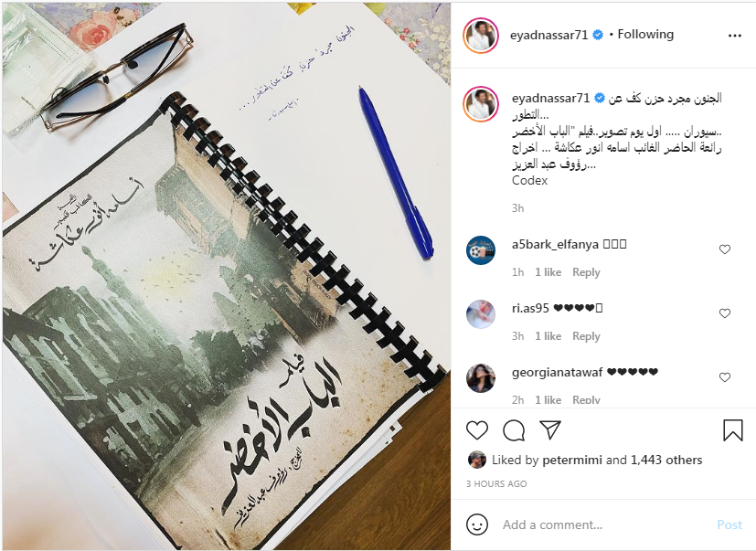Image resolution: width=756 pixels, height=551 pixels.
Task: Open eyadnassar71 profile from header username
Action: coord(548,35)
